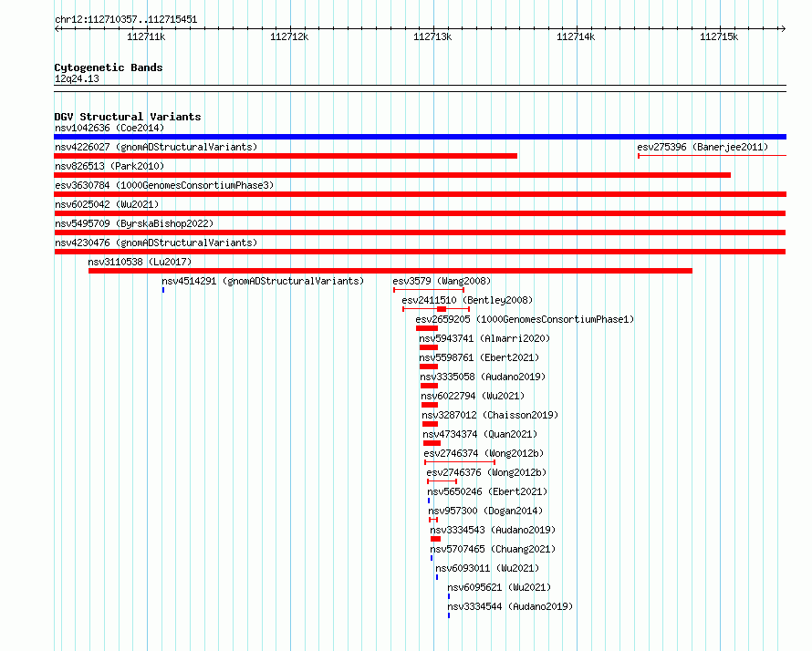
Task: Click the blue nsv1042636 Coe2014 variant bar
Action: click(x=420, y=137)
